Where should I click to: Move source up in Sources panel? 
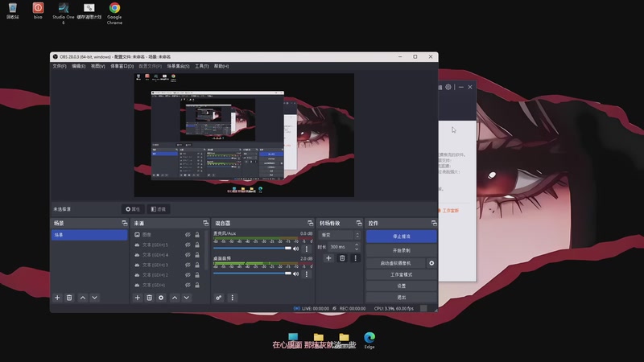click(175, 298)
